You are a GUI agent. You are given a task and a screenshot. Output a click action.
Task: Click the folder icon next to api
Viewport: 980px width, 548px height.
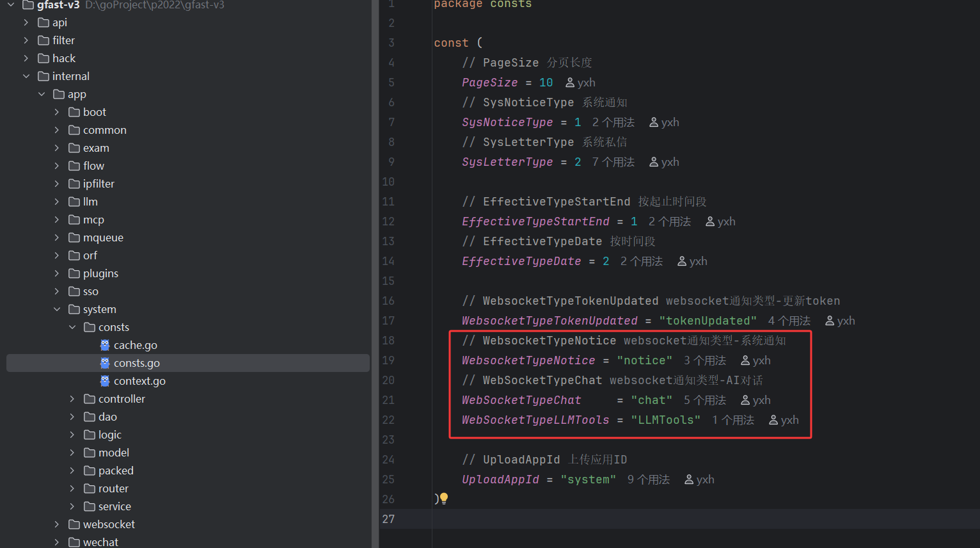(43, 22)
